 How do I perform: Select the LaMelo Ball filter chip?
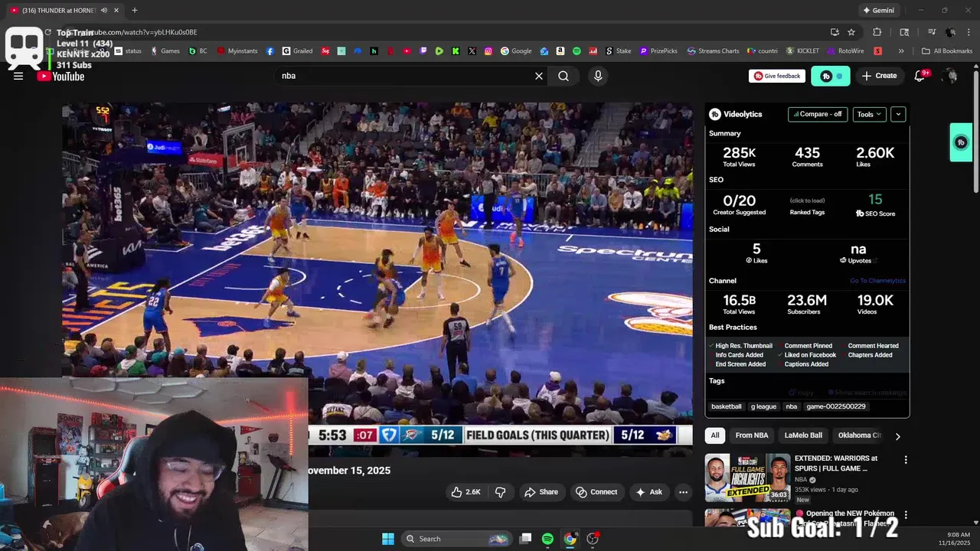803,435
